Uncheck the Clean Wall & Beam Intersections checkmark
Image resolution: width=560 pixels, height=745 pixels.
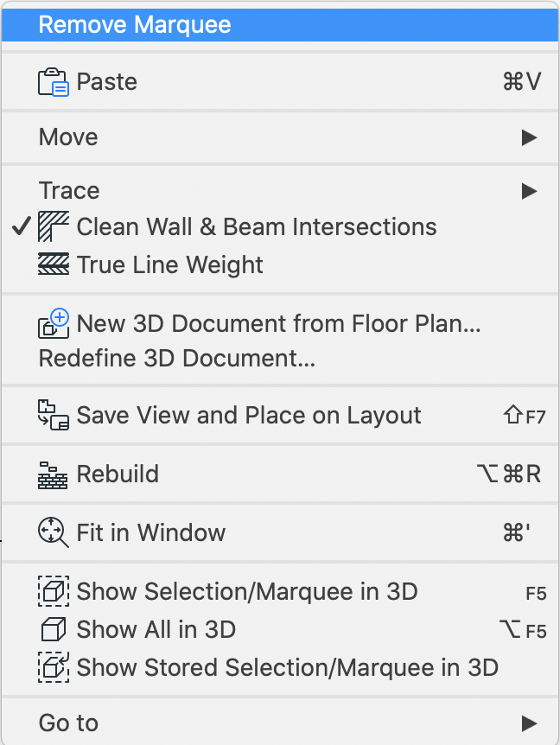click(x=22, y=226)
